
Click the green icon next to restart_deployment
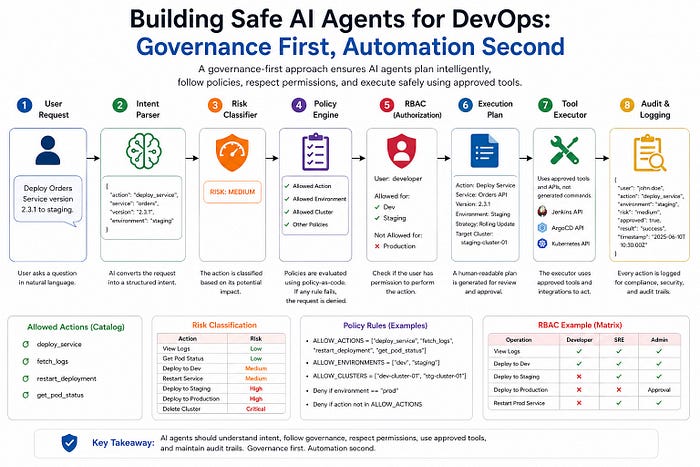[x=26, y=379]
